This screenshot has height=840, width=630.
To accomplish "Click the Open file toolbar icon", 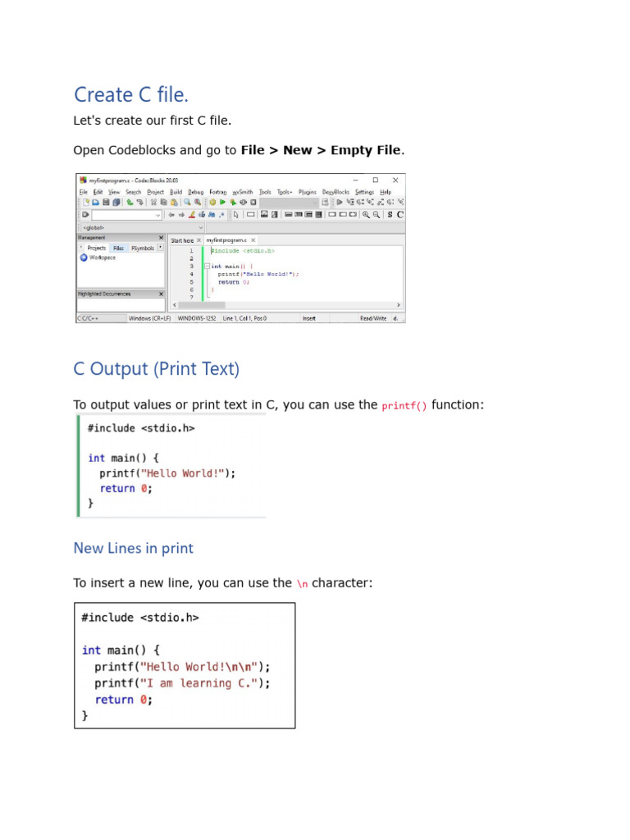I will 96,203.
